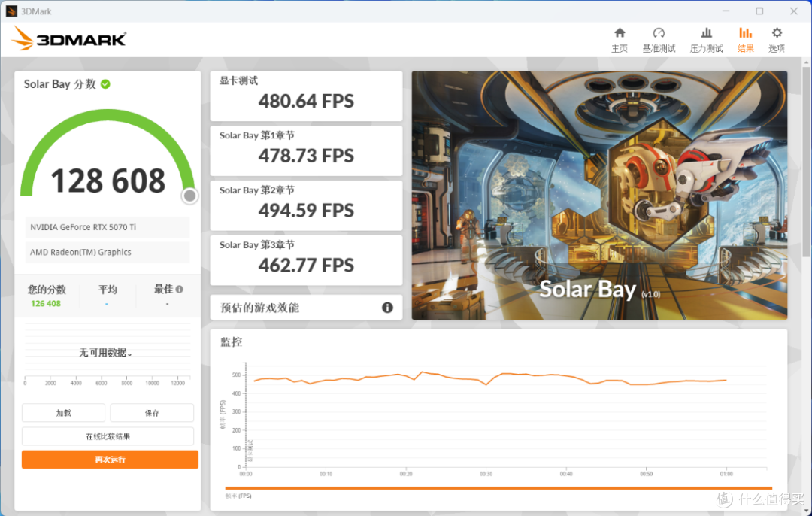Click the 保存 save button
The image size is (812, 516).
(152, 412)
